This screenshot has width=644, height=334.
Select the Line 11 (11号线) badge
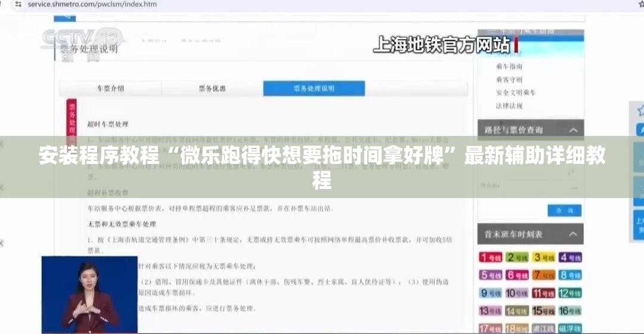click(543, 293)
